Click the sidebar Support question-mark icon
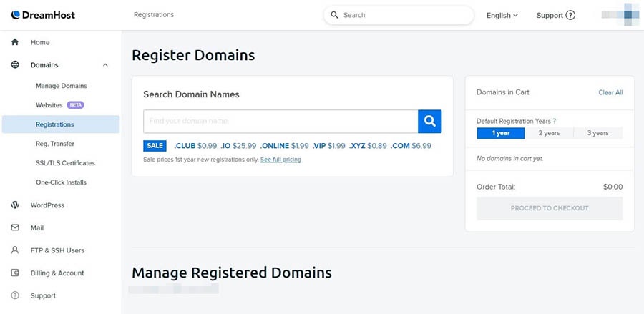 15,295
